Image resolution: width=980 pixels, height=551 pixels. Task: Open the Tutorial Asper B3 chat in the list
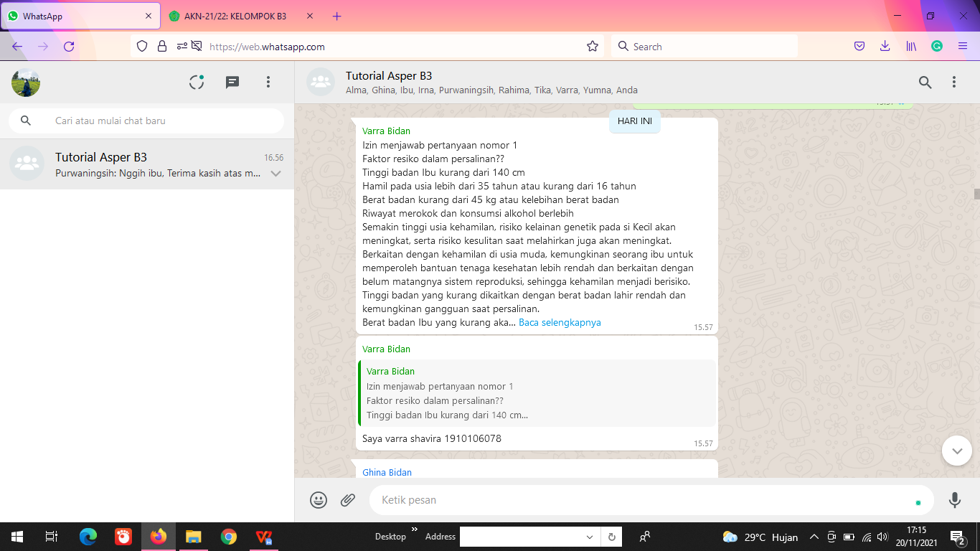pyautogui.click(x=147, y=164)
